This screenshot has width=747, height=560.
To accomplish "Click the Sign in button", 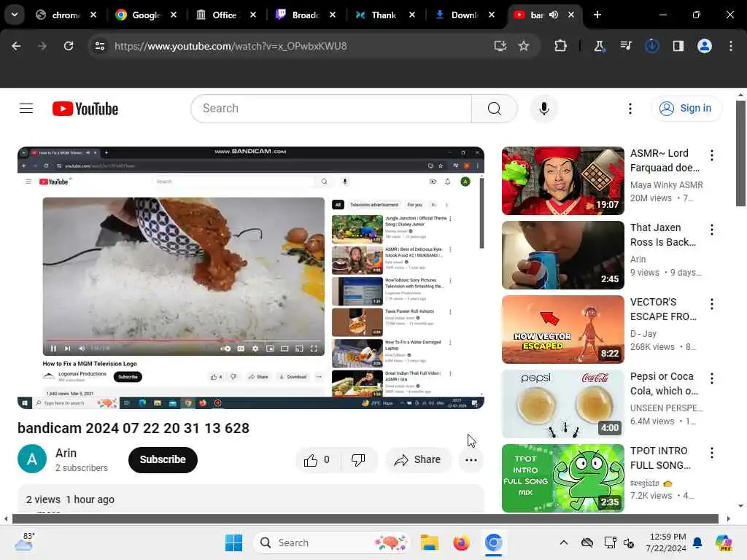I will 686,109.
